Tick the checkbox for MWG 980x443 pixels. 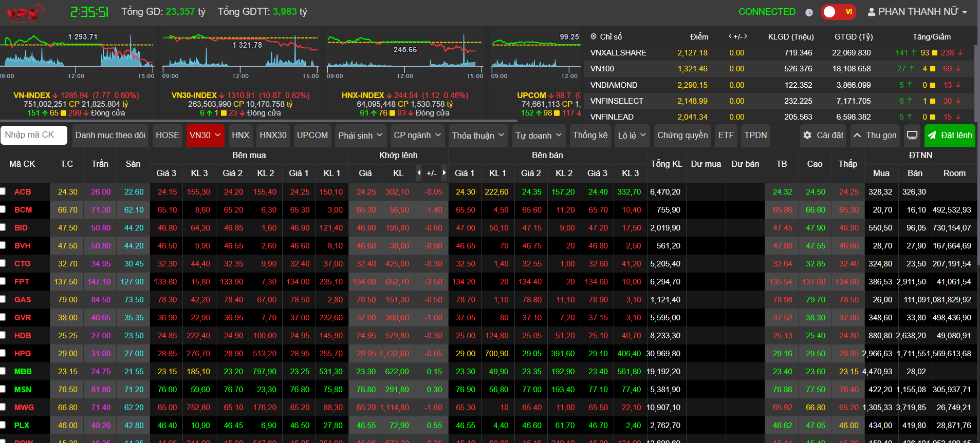click(3, 407)
